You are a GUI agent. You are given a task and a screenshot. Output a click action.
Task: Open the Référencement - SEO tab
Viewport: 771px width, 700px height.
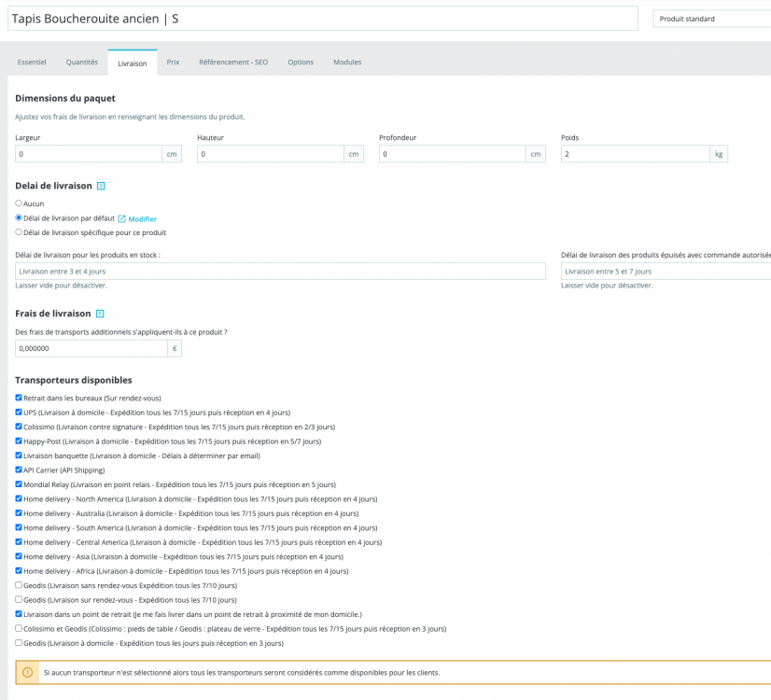click(233, 63)
